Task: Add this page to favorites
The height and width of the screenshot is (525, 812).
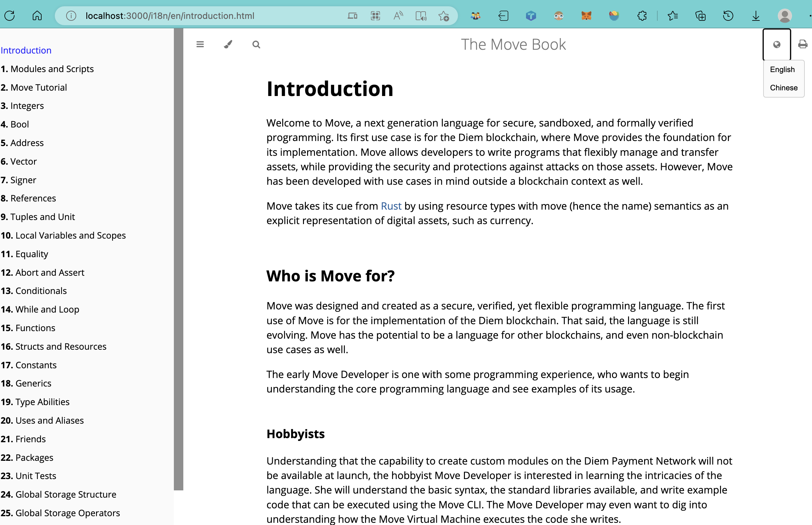Action: click(x=443, y=16)
